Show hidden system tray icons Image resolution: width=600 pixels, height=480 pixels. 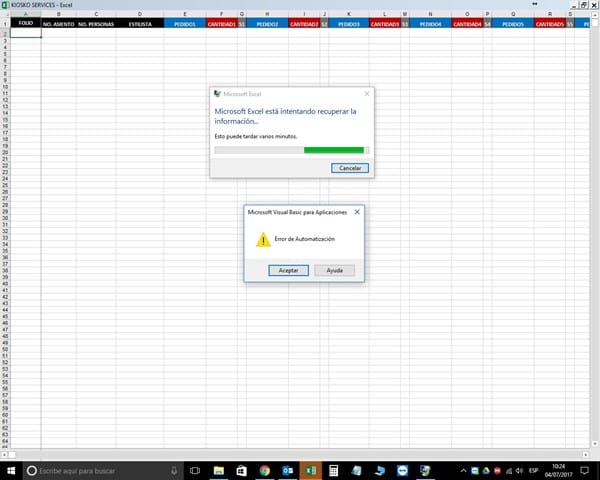[x=463, y=470]
